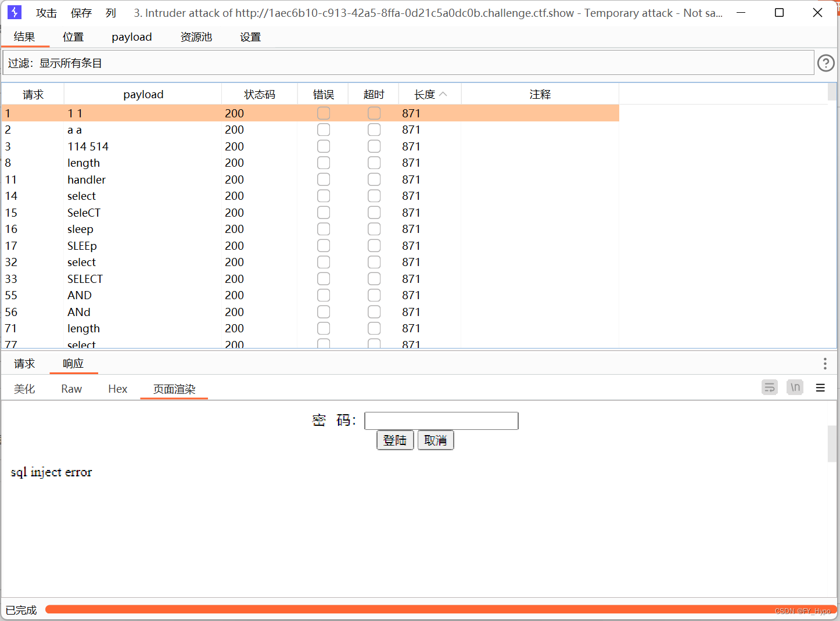Toggle word wrap icon in response viewer
840x621 pixels.
point(770,387)
